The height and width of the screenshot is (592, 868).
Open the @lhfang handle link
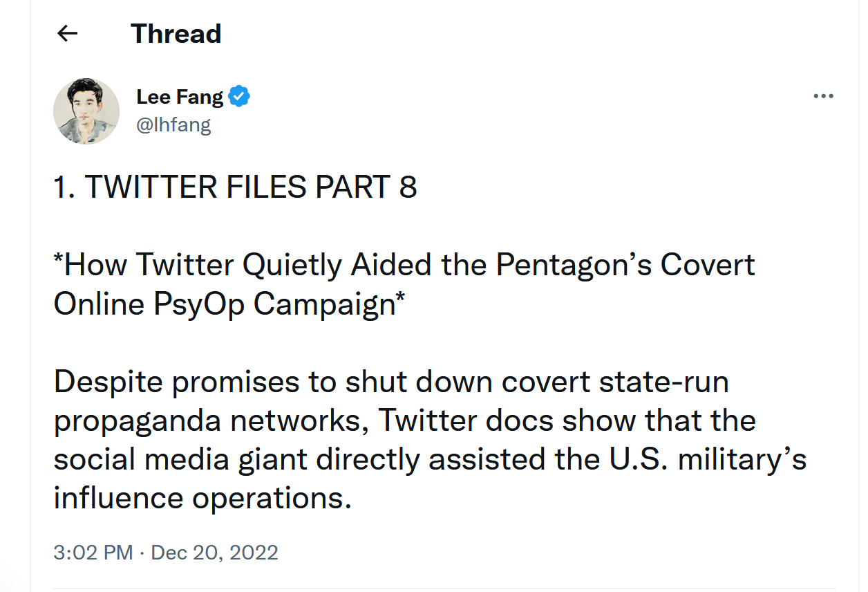point(173,124)
